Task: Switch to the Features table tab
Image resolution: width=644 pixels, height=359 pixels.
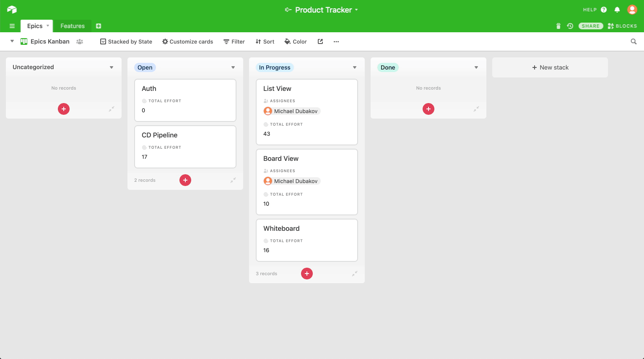Action: click(x=72, y=26)
